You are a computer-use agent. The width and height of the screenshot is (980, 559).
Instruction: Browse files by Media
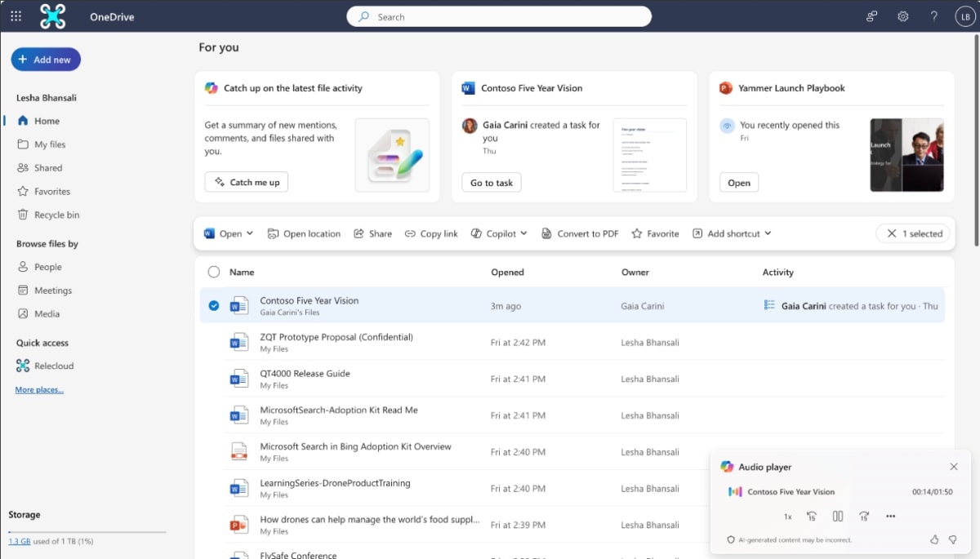pos(47,314)
